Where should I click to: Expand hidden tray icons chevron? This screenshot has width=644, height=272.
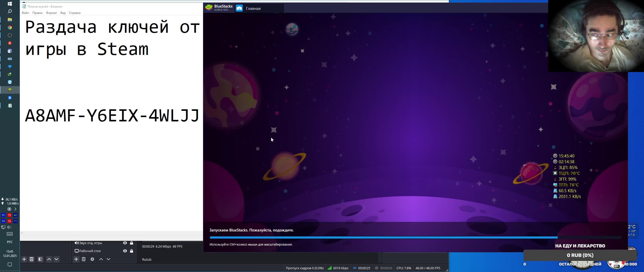pyautogui.click(x=15, y=209)
